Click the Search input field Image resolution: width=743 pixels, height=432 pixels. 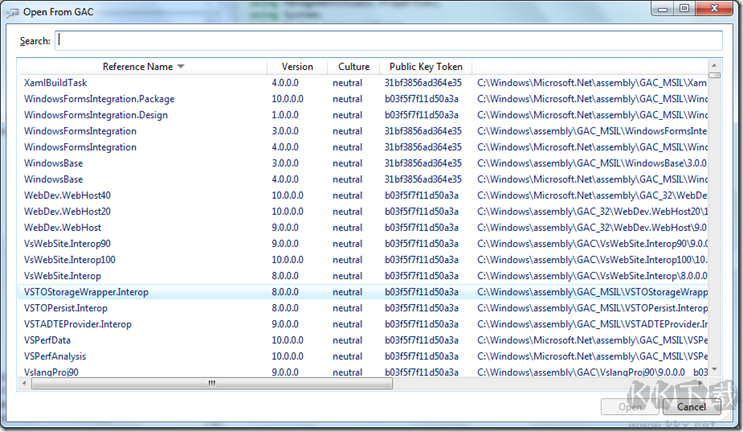point(388,40)
